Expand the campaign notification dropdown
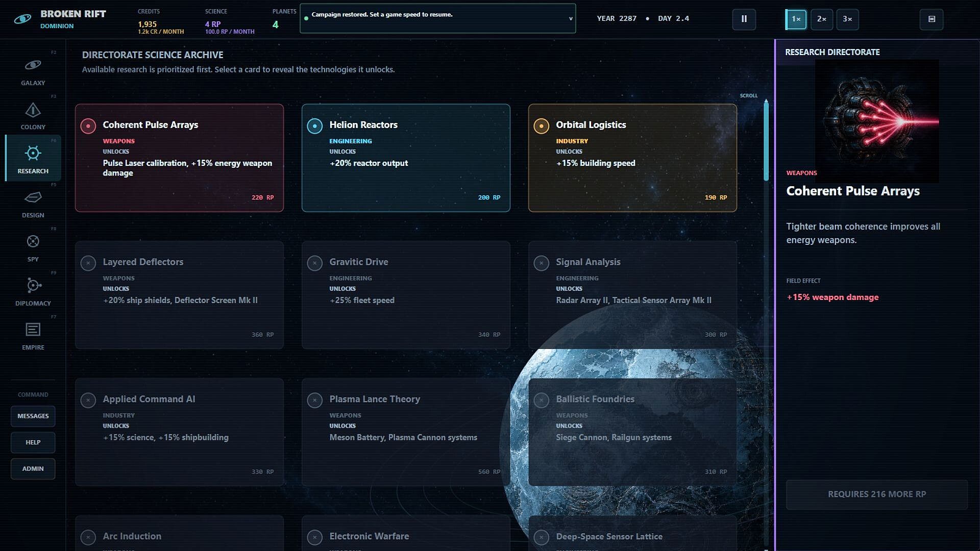 (571, 19)
